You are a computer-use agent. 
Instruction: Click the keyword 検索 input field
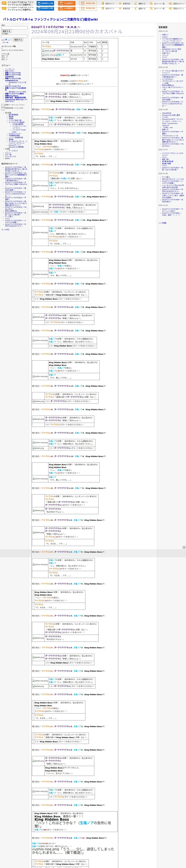[x=14, y=28]
